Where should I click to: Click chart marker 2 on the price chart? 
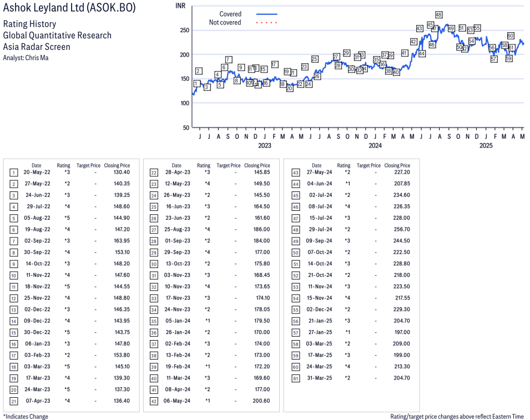coord(199,71)
